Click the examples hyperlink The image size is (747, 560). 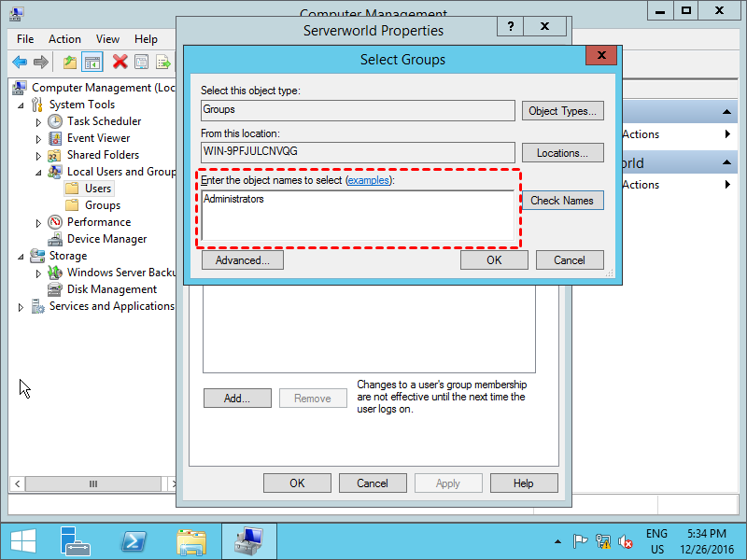(x=369, y=180)
